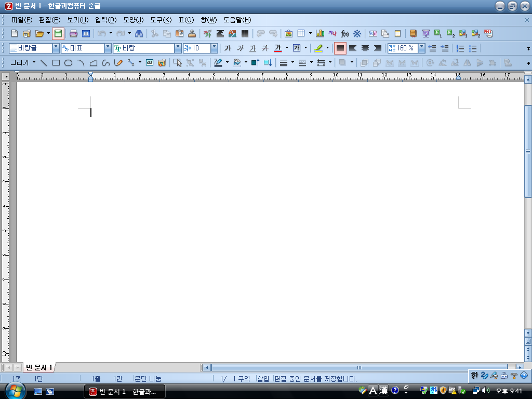Click the clipboard paste icon
The height and width of the screenshot is (399, 532).
click(x=179, y=33)
